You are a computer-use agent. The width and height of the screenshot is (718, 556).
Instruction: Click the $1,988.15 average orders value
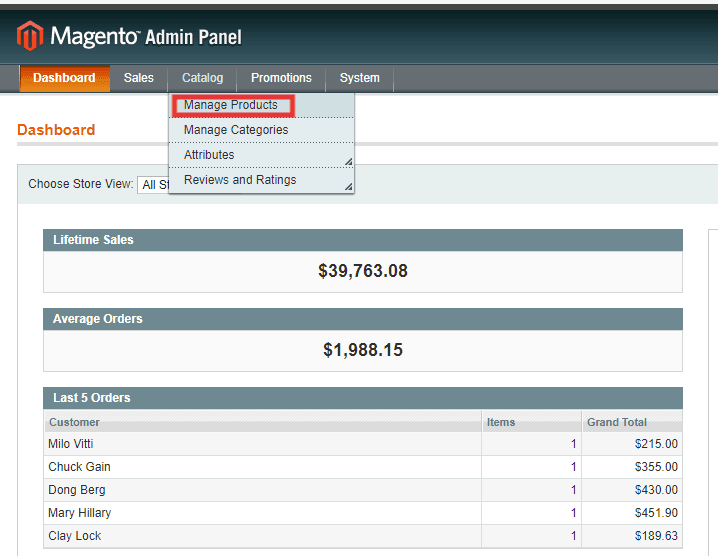click(x=363, y=350)
